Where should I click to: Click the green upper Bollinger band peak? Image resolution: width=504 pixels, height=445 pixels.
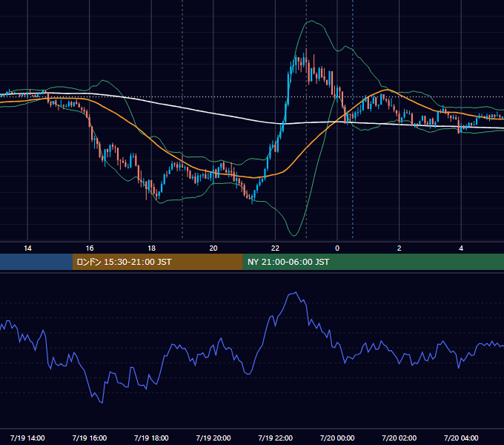tap(311, 21)
